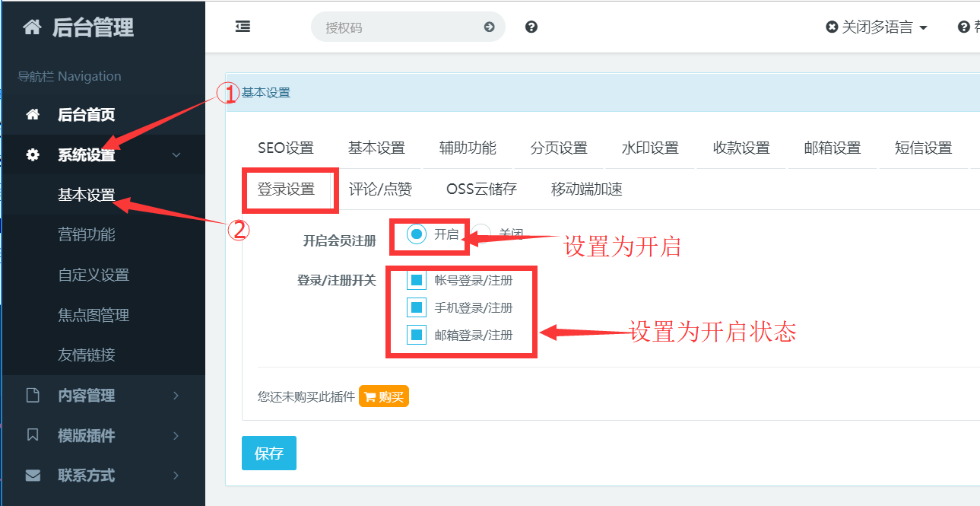
Task: Click the file icon beside 内容管理
Action: (33, 396)
